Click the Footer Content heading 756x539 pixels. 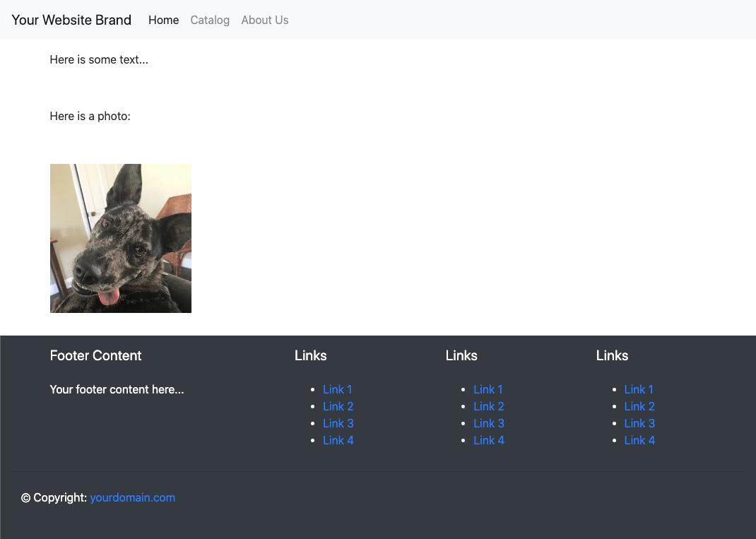point(95,355)
